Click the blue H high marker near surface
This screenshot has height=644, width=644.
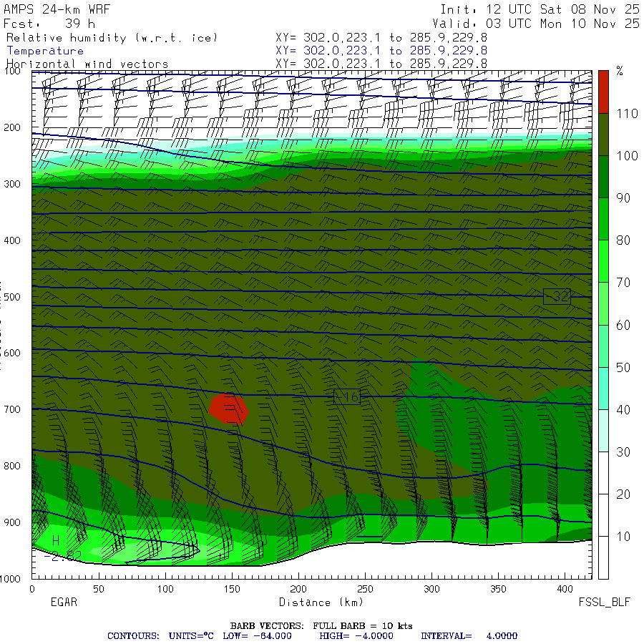point(56,541)
